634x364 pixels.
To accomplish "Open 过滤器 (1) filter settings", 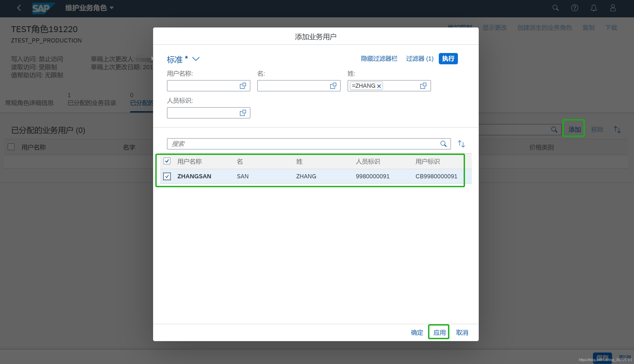I will coord(419,59).
